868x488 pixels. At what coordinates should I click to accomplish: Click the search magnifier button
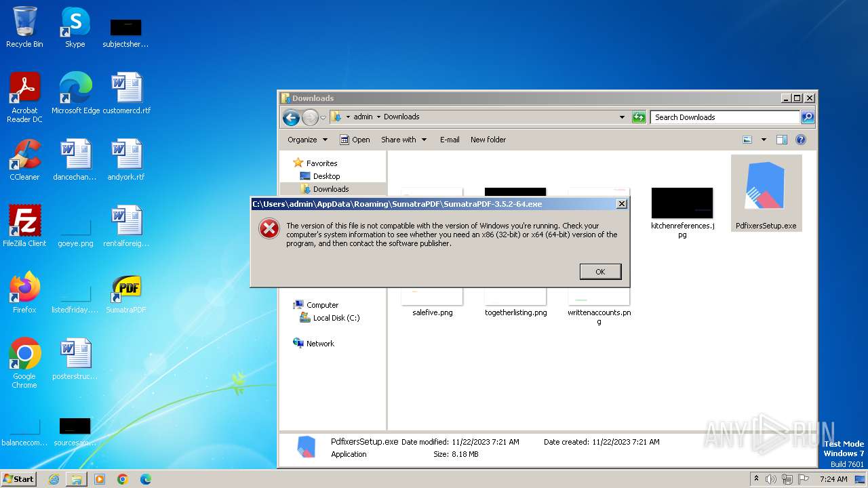[x=807, y=117]
